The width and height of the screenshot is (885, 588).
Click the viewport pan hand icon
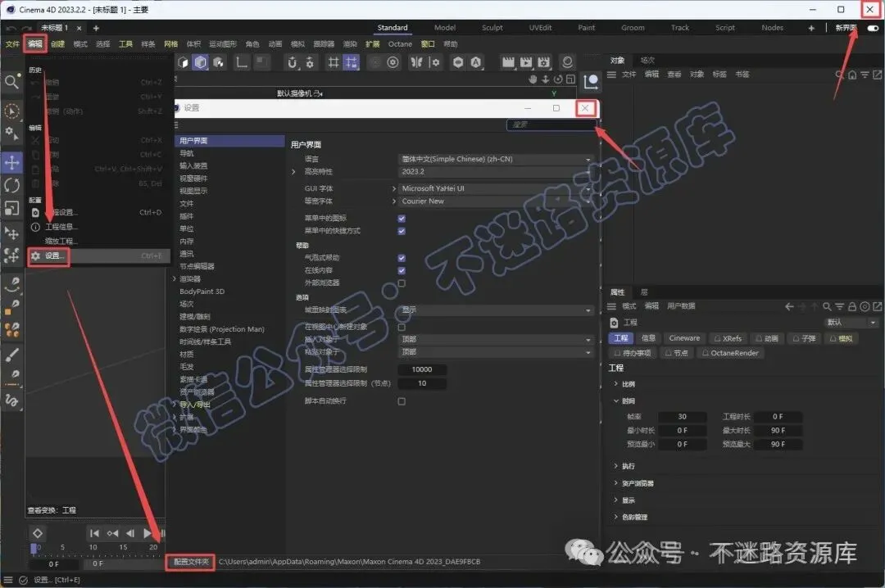point(533,79)
